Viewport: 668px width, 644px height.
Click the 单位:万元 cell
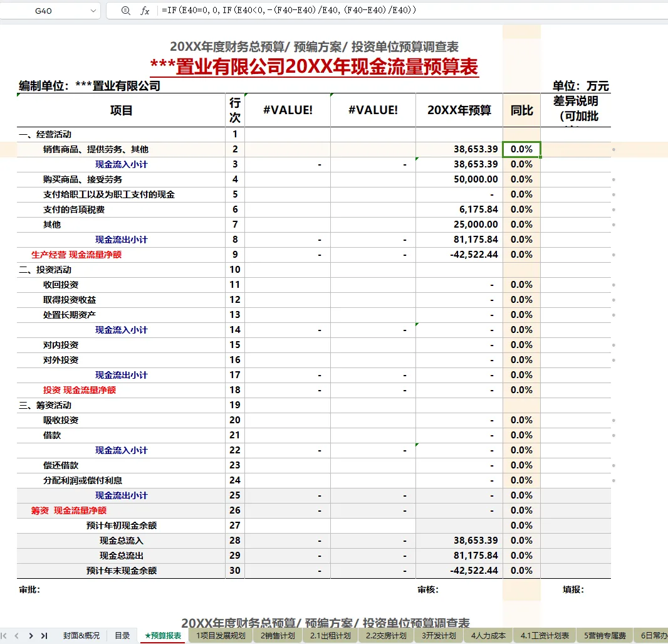(581, 86)
